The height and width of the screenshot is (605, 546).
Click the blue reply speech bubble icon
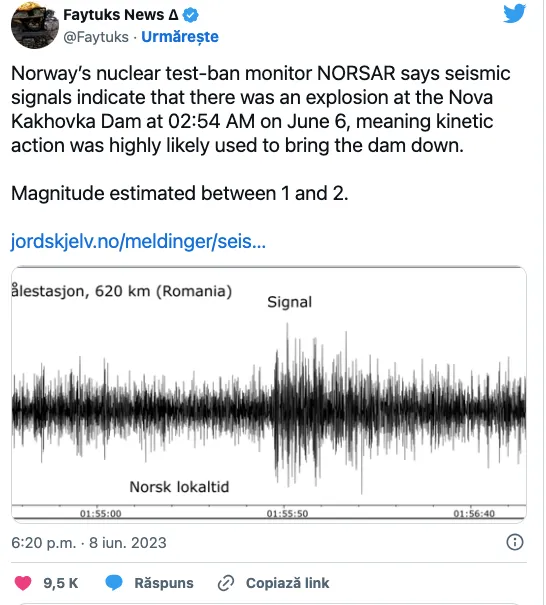114,583
